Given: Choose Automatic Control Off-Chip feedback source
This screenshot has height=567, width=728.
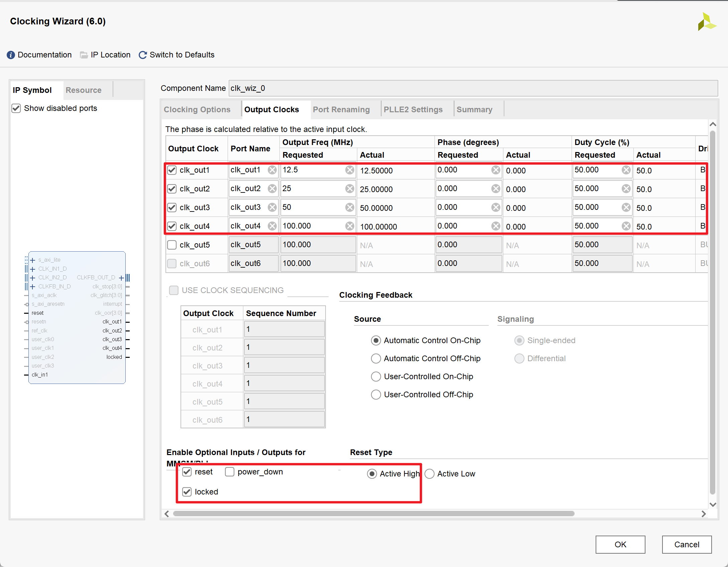Looking at the screenshot, I should click(376, 359).
